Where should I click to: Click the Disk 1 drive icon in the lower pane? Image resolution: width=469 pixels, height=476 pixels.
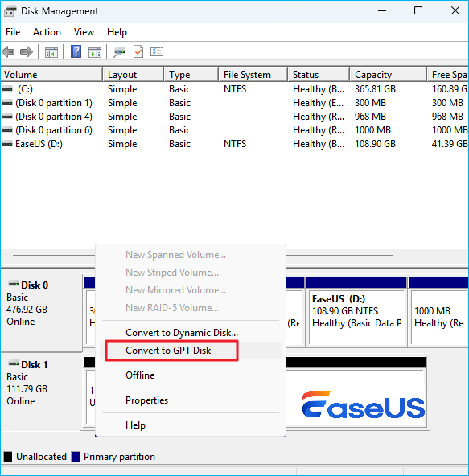click(14, 363)
